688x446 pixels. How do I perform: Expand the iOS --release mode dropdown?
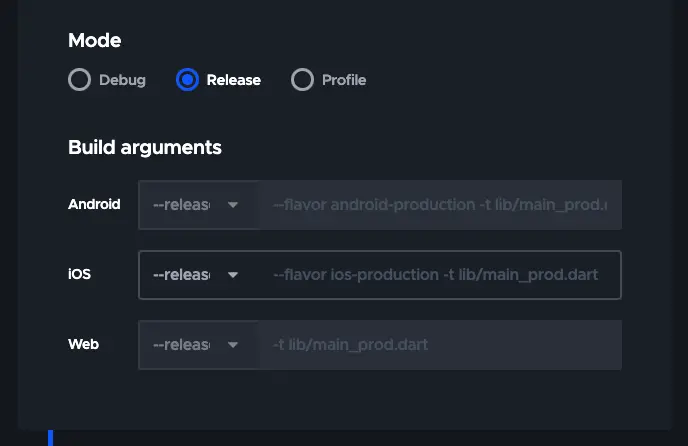click(x=190, y=275)
